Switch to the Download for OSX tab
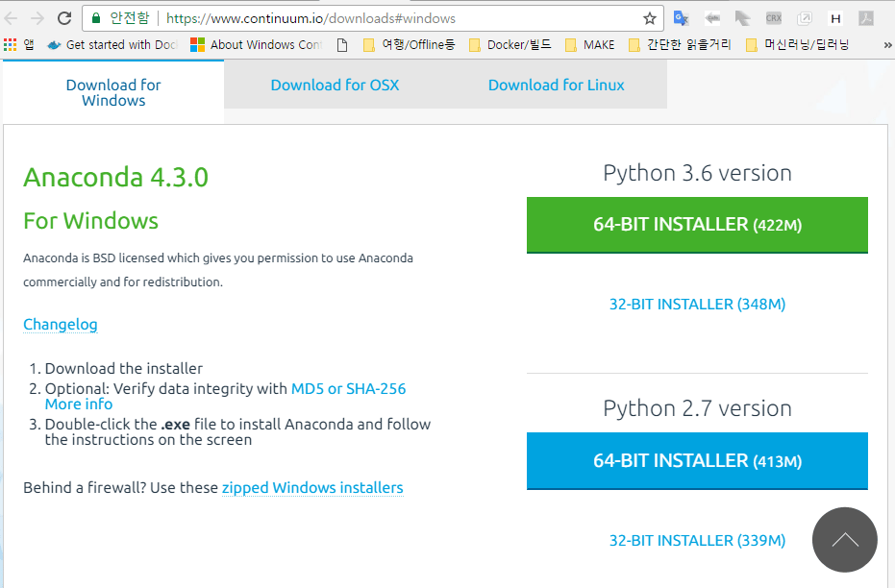This screenshot has height=588, width=895. pos(335,85)
